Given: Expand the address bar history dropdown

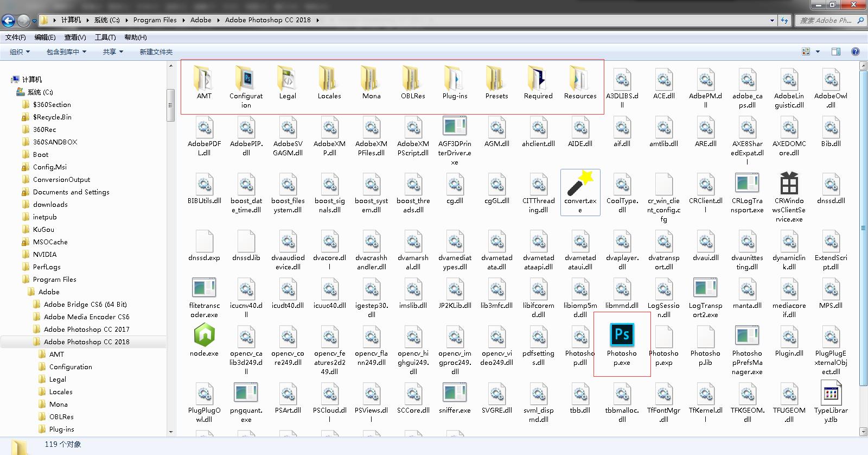Looking at the screenshot, I should [x=772, y=21].
